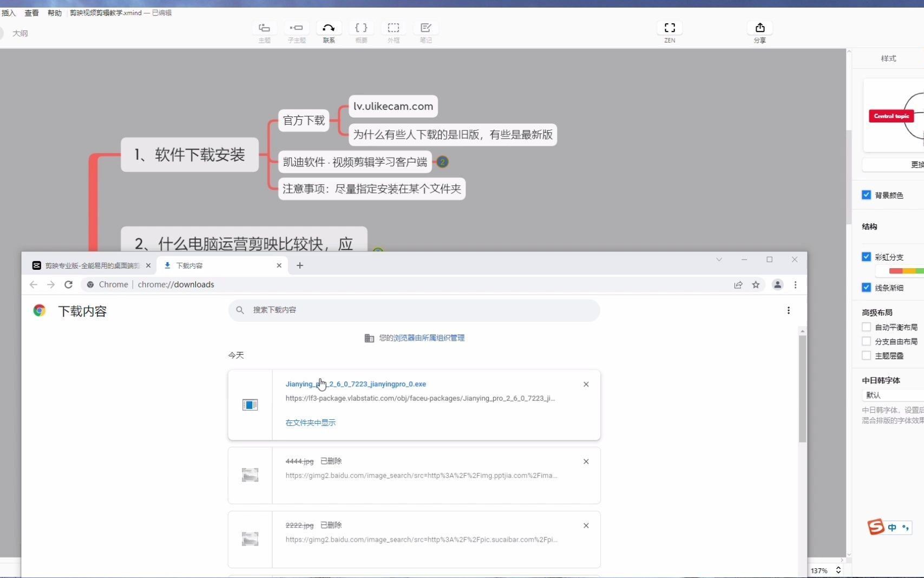This screenshot has width=924, height=578.
Task: Open Chrome tab search chevron
Action: click(719, 259)
